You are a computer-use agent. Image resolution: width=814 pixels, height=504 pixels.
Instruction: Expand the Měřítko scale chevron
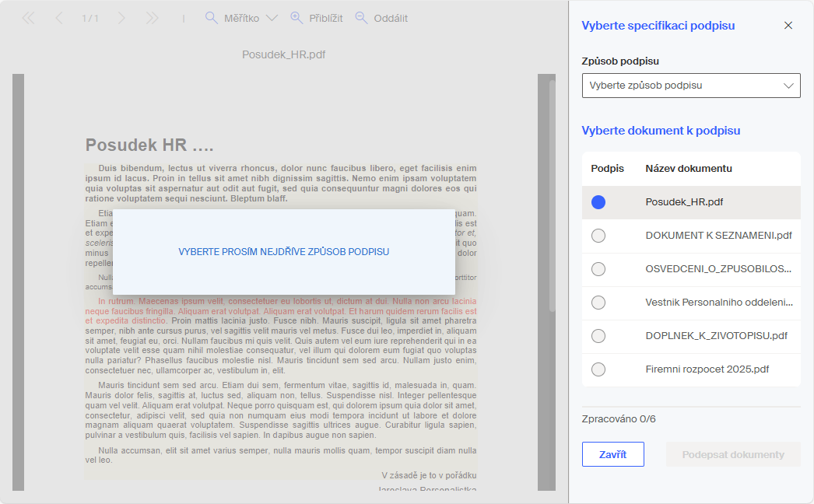point(272,18)
